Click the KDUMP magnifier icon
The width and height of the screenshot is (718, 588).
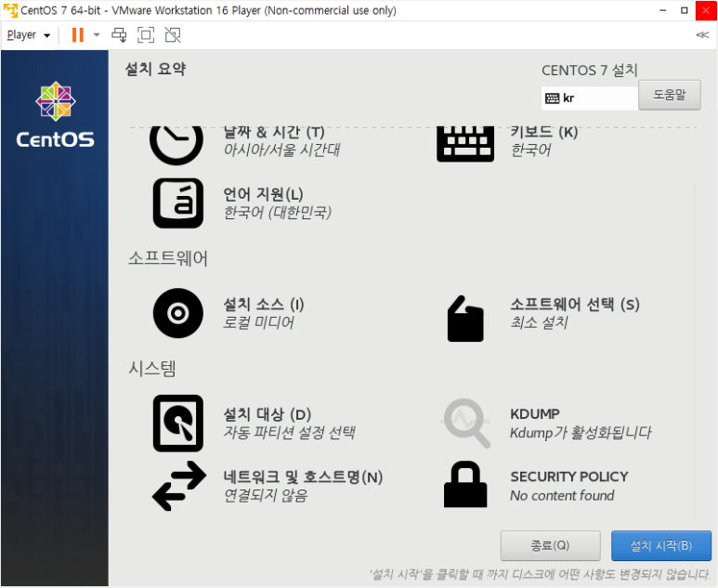(x=466, y=424)
